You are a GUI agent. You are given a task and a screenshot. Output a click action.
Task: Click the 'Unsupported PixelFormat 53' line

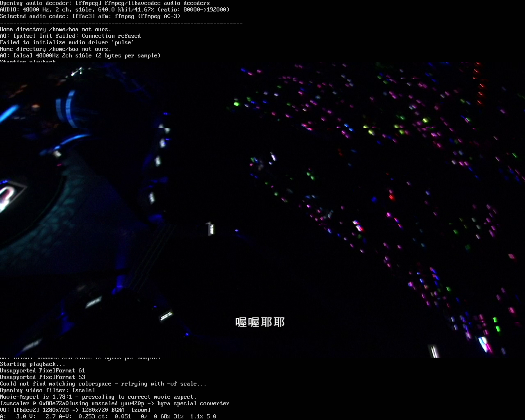point(43,377)
